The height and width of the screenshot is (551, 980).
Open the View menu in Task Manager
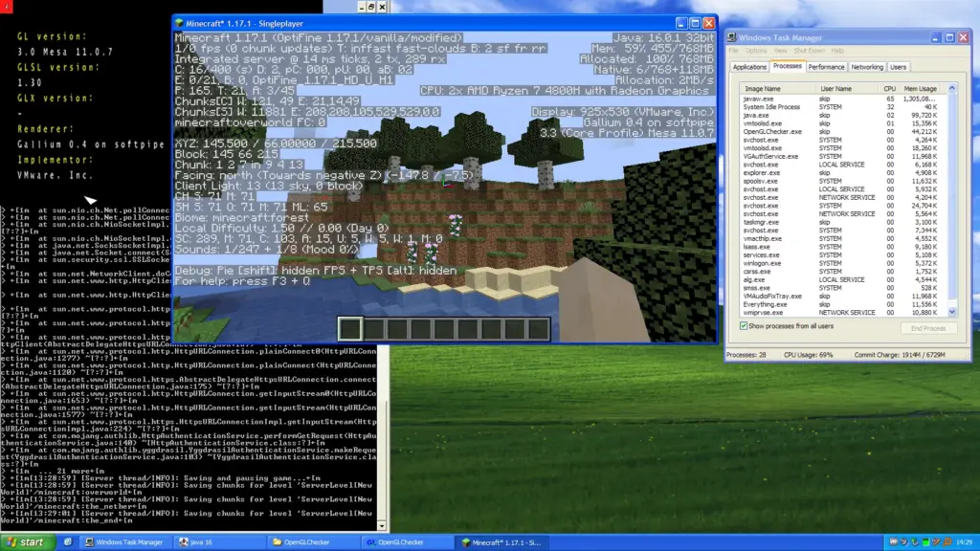point(780,50)
